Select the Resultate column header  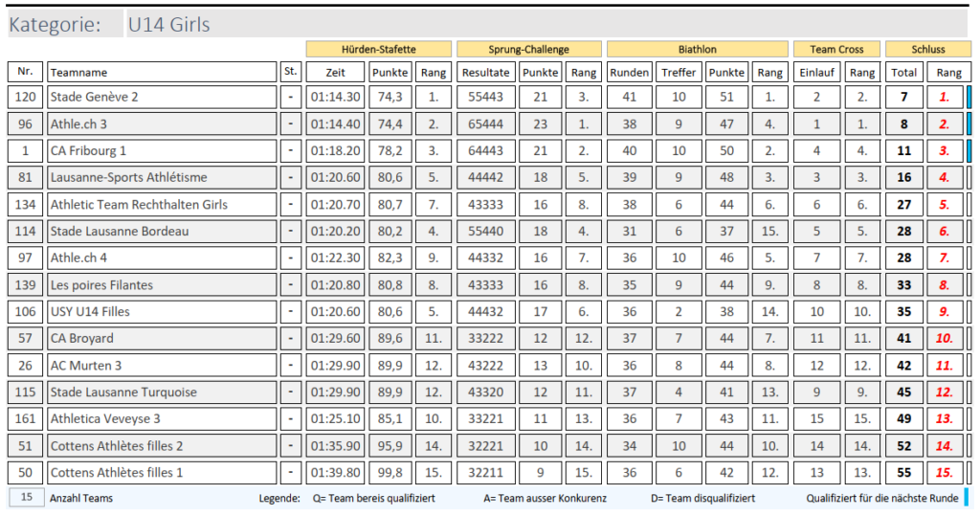pyautogui.click(x=485, y=72)
